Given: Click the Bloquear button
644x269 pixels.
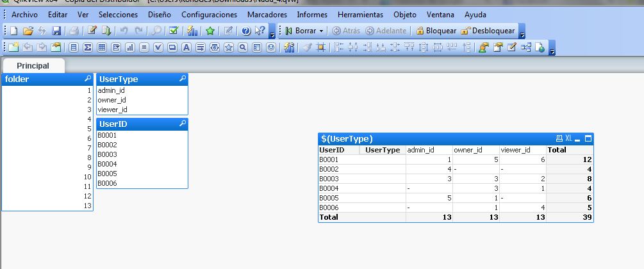Looking at the screenshot, I should pyautogui.click(x=436, y=31).
